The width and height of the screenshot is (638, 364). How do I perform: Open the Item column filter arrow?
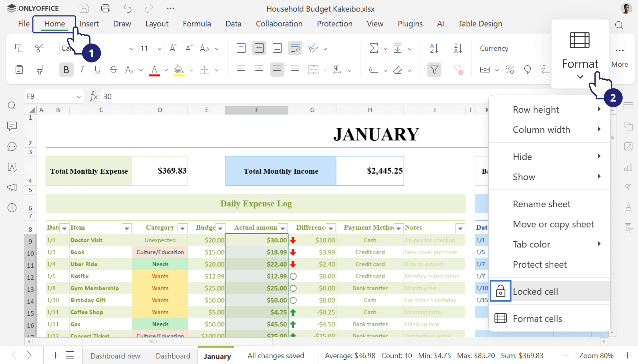(126, 228)
